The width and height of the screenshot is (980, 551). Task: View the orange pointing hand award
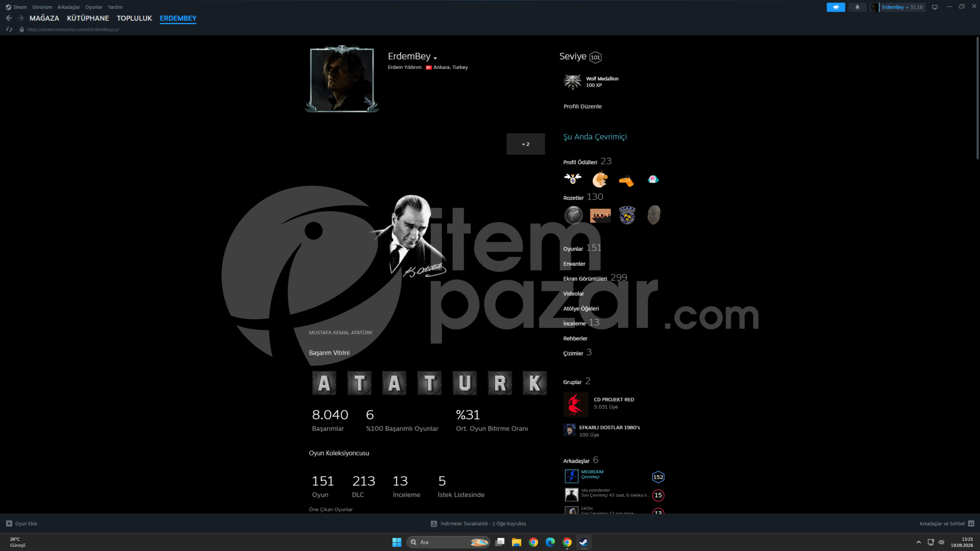click(626, 180)
